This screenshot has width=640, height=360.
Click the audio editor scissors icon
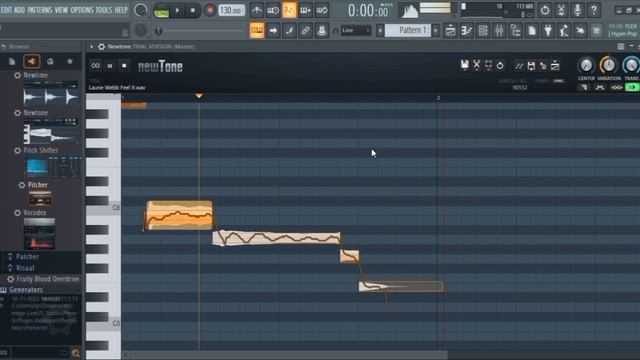pos(561,10)
